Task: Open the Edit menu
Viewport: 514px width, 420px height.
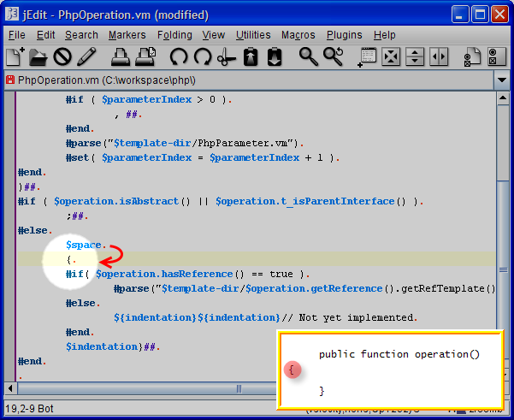Action: point(45,35)
